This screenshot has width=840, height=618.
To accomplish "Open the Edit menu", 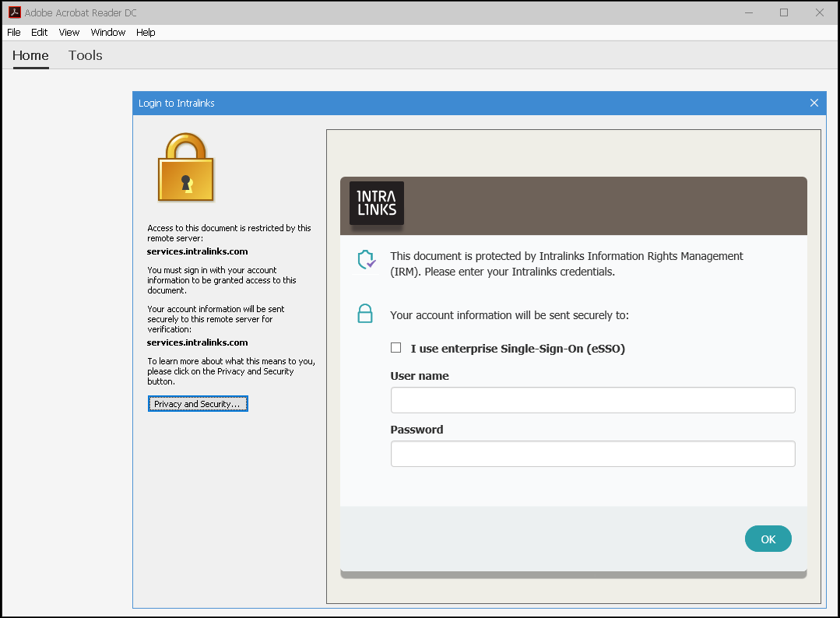I will [x=39, y=32].
